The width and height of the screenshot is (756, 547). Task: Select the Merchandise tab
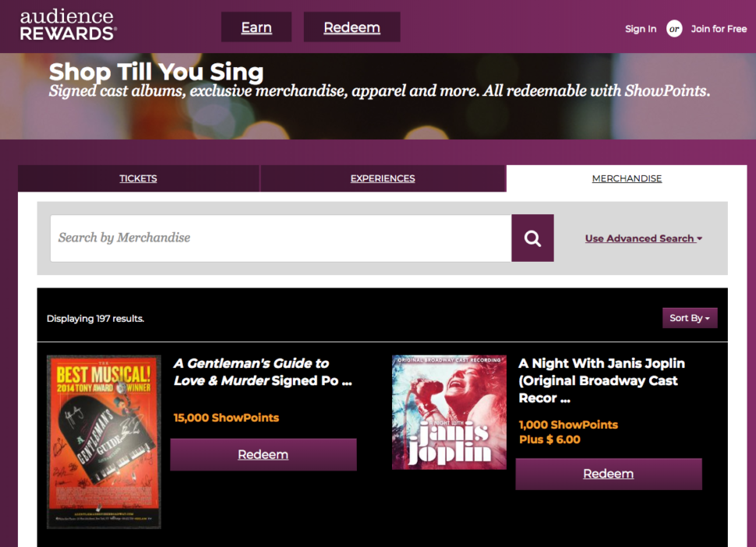627,178
